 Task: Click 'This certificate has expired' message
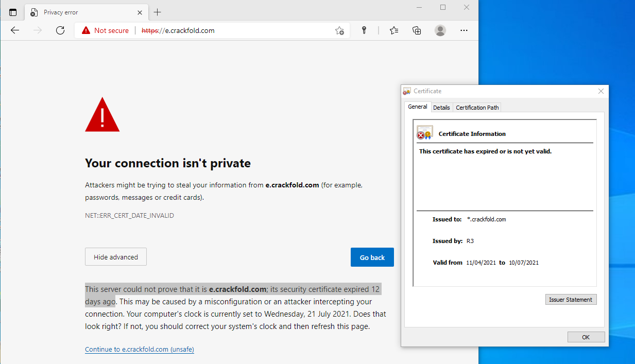click(x=485, y=151)
